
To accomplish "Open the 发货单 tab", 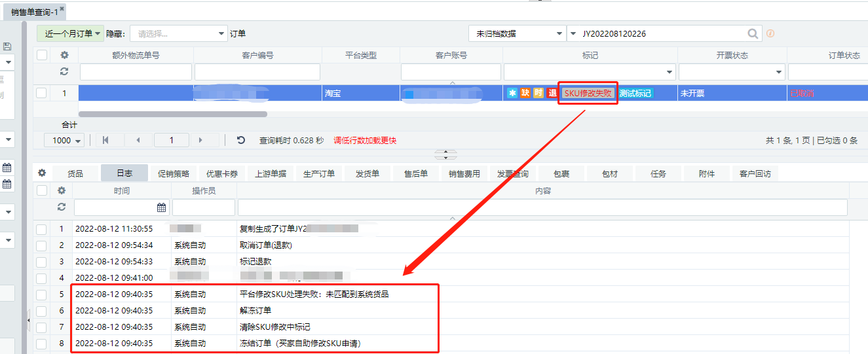I will coord(367,173).
